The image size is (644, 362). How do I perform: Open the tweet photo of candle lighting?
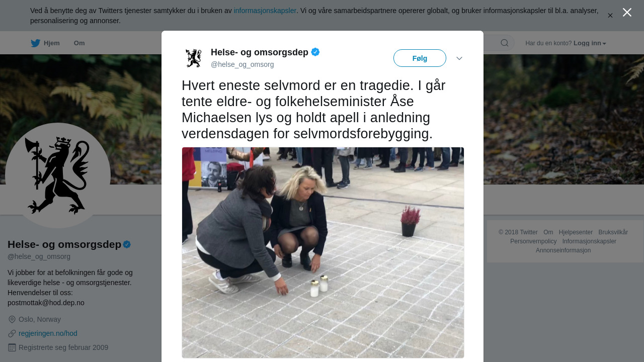click(x=323, y=252)
